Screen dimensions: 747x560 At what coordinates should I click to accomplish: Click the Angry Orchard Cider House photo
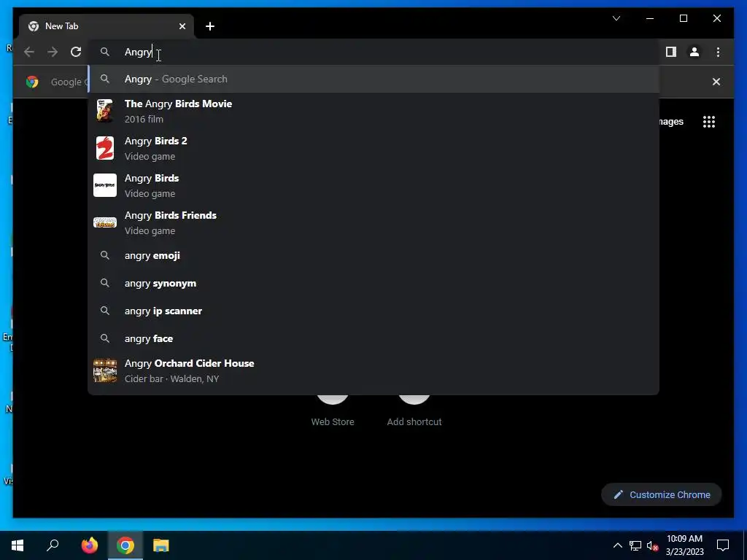click(105, 370)
